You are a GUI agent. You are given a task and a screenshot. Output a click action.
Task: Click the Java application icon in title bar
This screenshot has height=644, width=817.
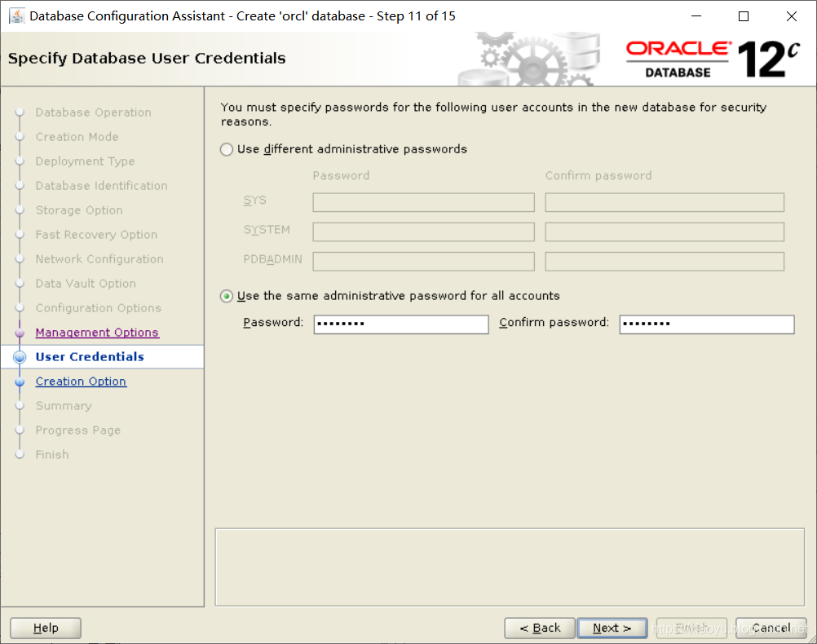pos(16,16)
